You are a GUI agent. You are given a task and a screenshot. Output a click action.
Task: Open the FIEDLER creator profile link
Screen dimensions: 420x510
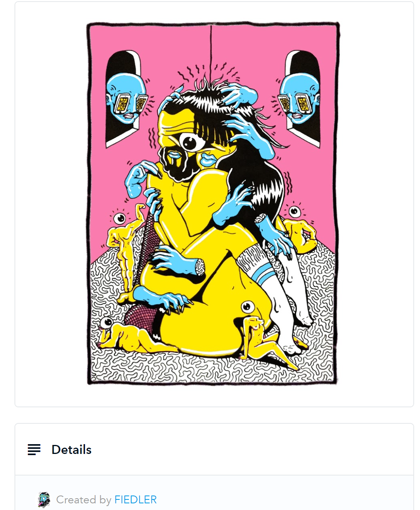tap(136, 499)
